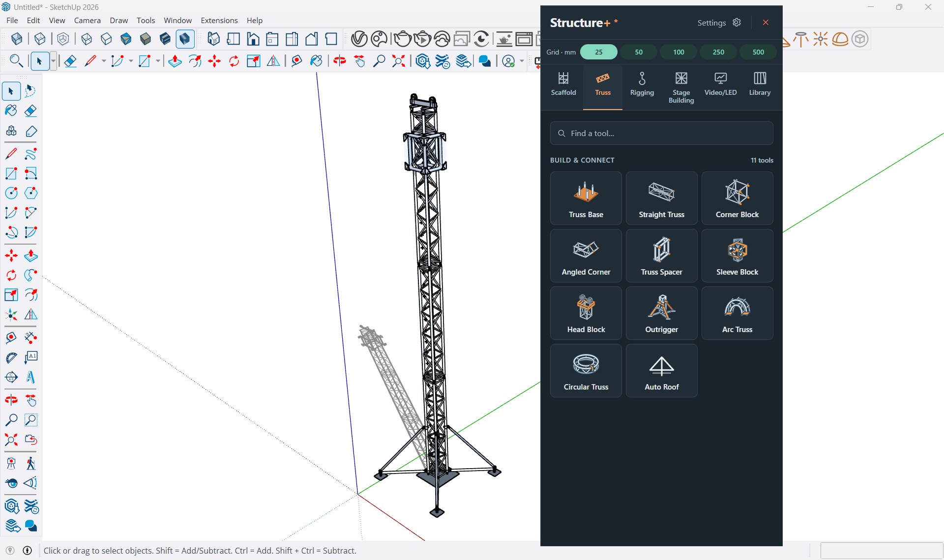Image resolution: width=944 pixels, height=560 pixels.
Task: Click the measurements box in status bar
Action: point(882,551)
